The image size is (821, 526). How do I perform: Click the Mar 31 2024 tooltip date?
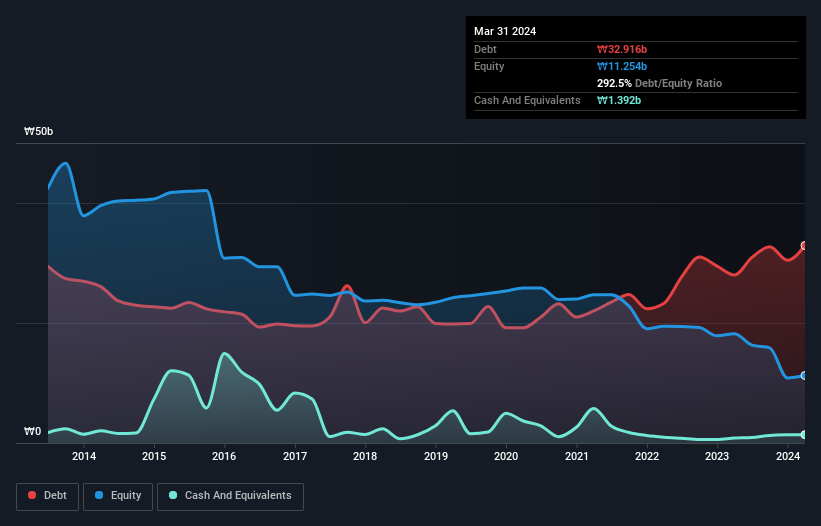(505, 31)
